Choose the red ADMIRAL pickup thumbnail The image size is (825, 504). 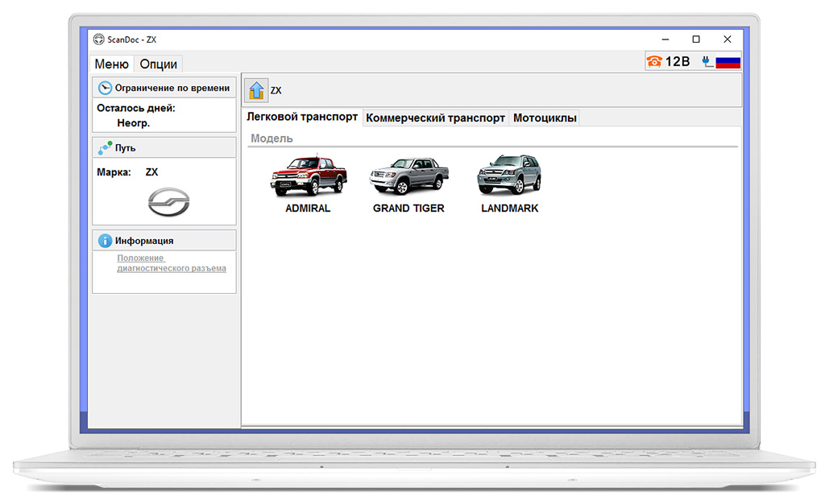pos(309,175)
